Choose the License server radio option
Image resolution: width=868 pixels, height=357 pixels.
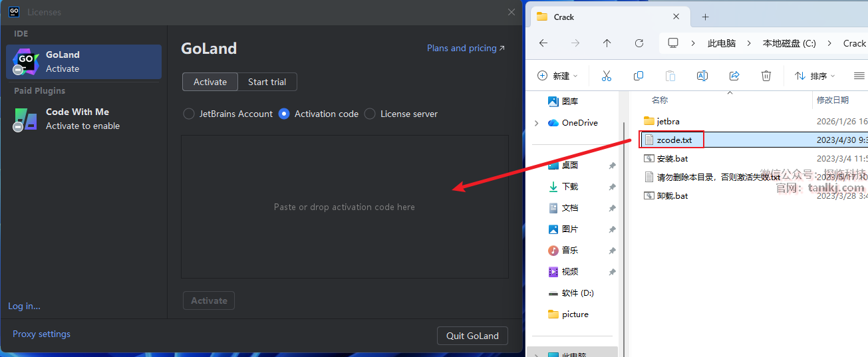coord(370,114)
